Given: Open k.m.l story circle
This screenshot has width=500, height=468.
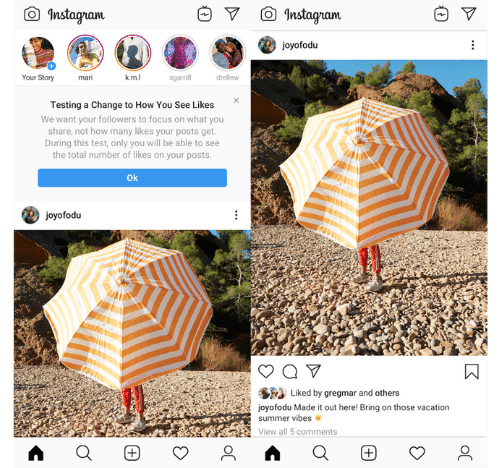Looking at the screenshot, I should pyautogui.click(x=133, y=53).
